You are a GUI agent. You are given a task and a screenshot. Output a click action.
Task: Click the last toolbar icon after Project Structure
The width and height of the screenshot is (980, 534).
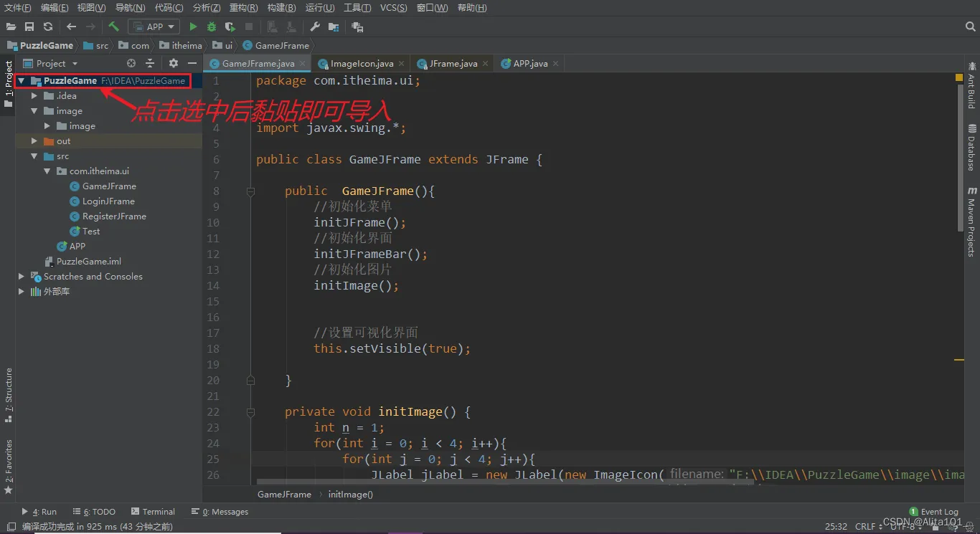[357, 27]
